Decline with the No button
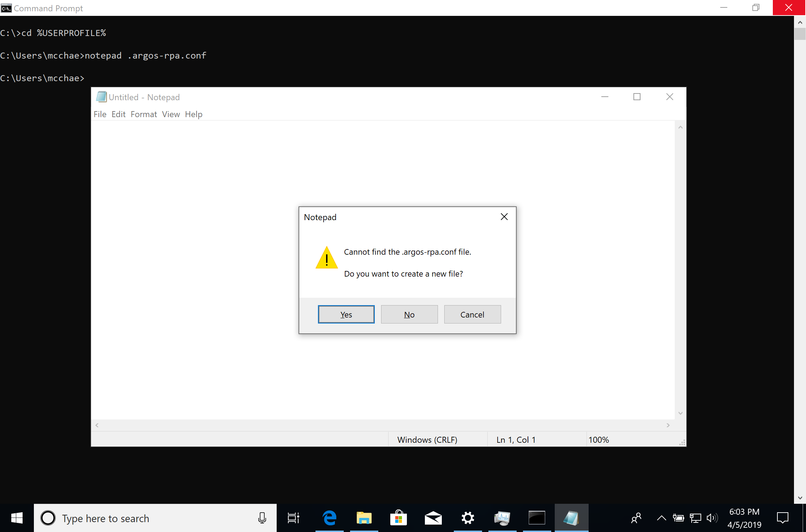The image size is (806, 532). tap(409, 314)
